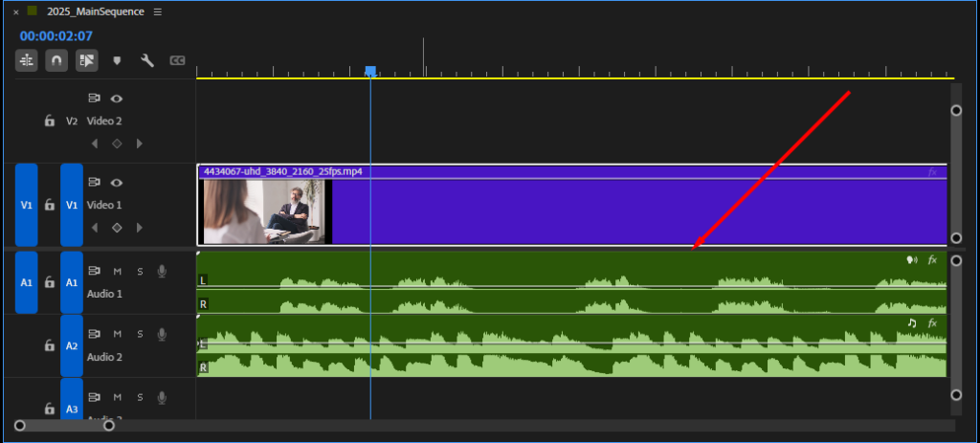The width and height of the screenshot is (980, 443).
Task: Go to next keyframe on Video 1
Action: coord(140,228)
